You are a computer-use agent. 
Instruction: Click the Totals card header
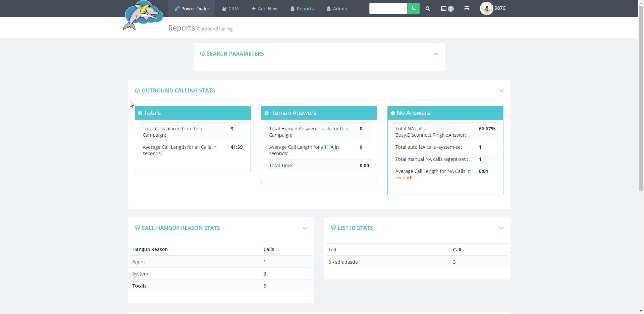point(193,113)
